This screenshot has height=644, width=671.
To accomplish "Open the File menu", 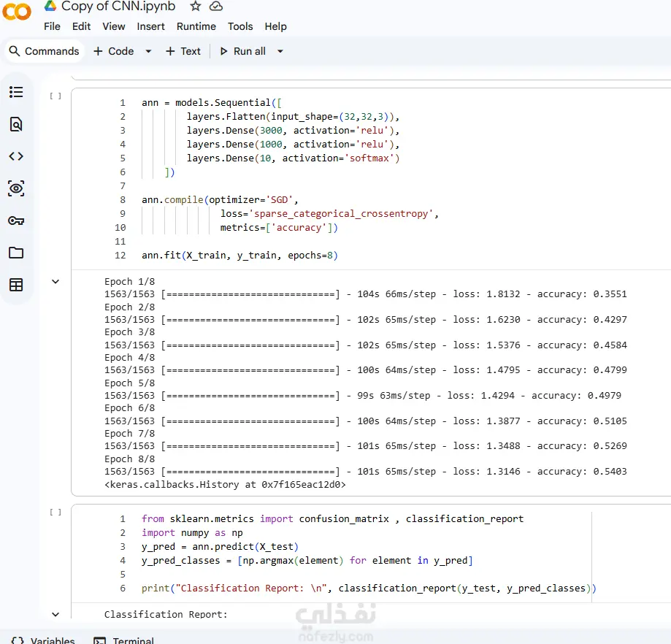I will [52, 26].
